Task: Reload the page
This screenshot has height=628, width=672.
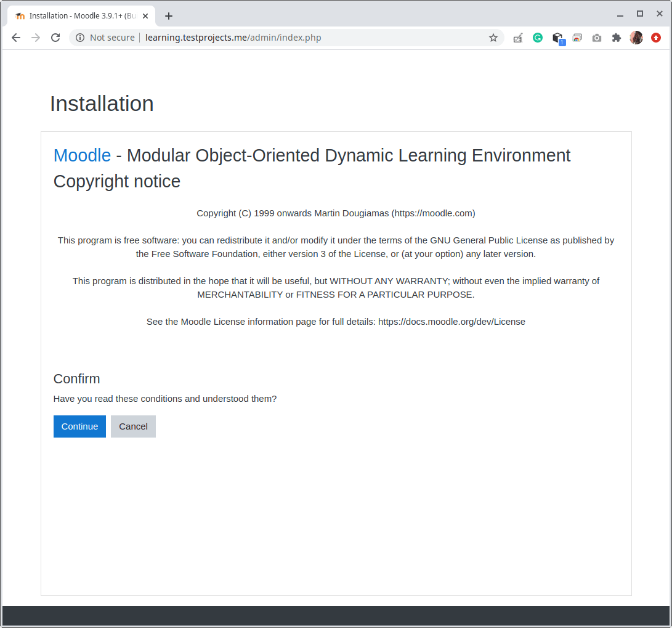Action: click(55, 38)
